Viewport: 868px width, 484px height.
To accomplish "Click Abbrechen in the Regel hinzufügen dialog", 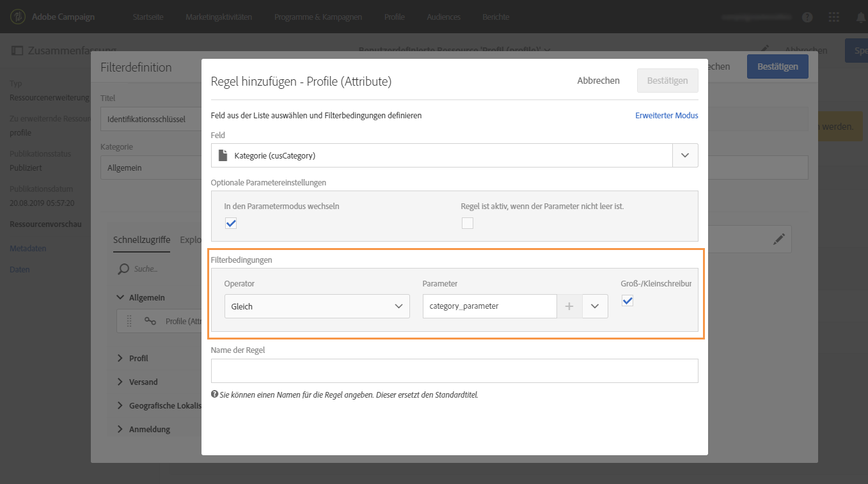I will coord(598,81).
